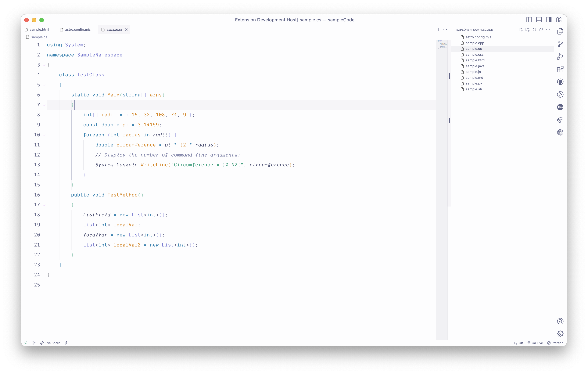588x374 pixels.
Task: Toggle the bottom panel layout button
Action: pos(539,20)
